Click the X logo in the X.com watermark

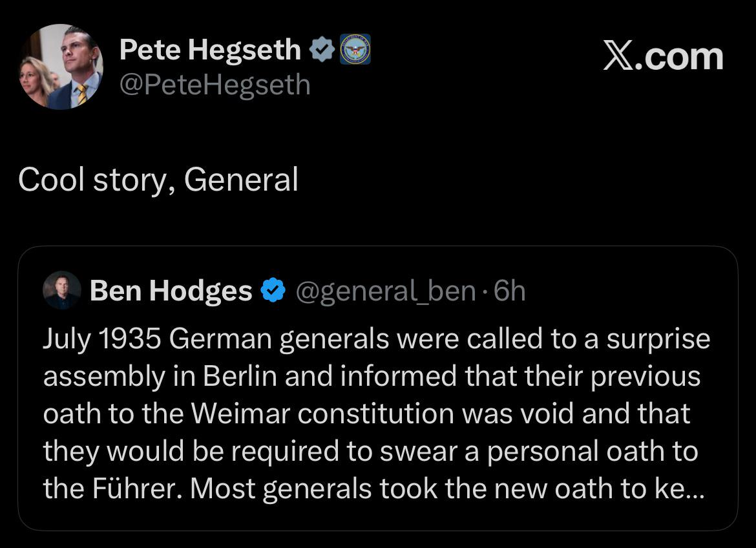point(620,57)
